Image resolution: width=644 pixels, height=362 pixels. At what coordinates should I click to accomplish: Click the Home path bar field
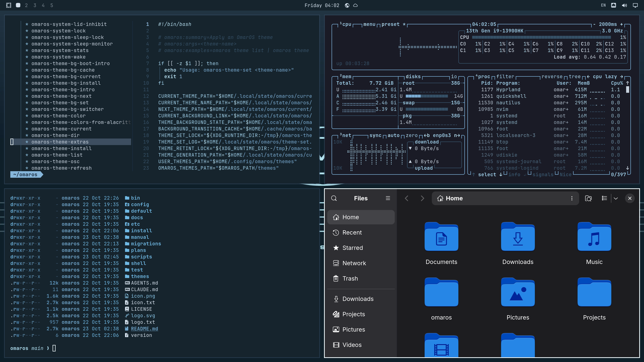[505, 198]
